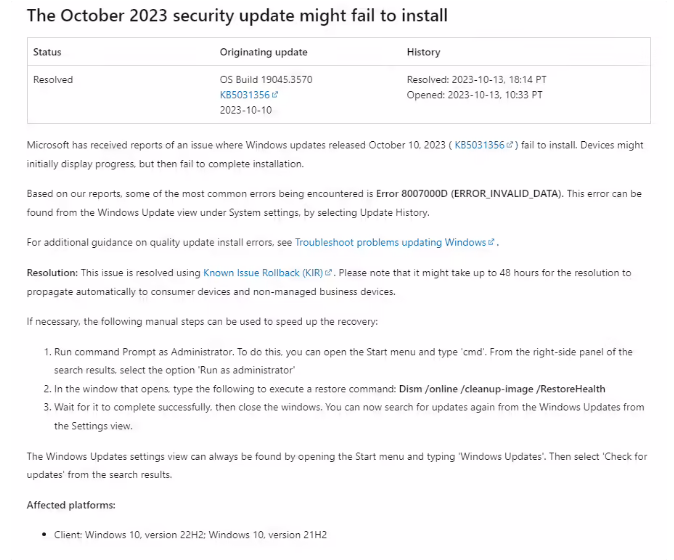Click the page heading about October 2023 update
This screenshot has width=674, height=560.
point(237,15)
